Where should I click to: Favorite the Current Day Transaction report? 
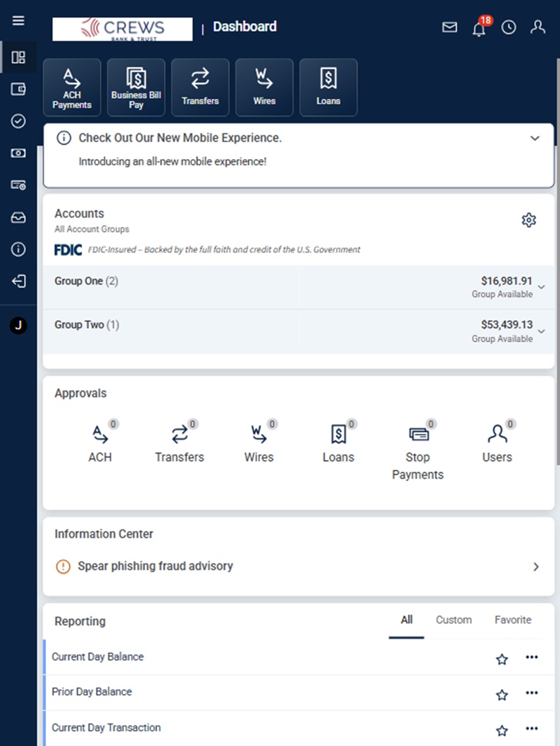pos(502,730)
